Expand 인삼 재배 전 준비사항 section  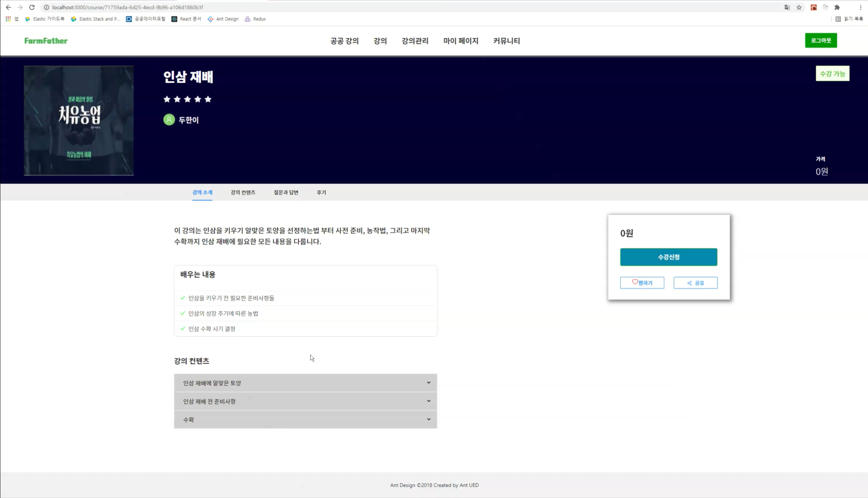coord(305,401)
